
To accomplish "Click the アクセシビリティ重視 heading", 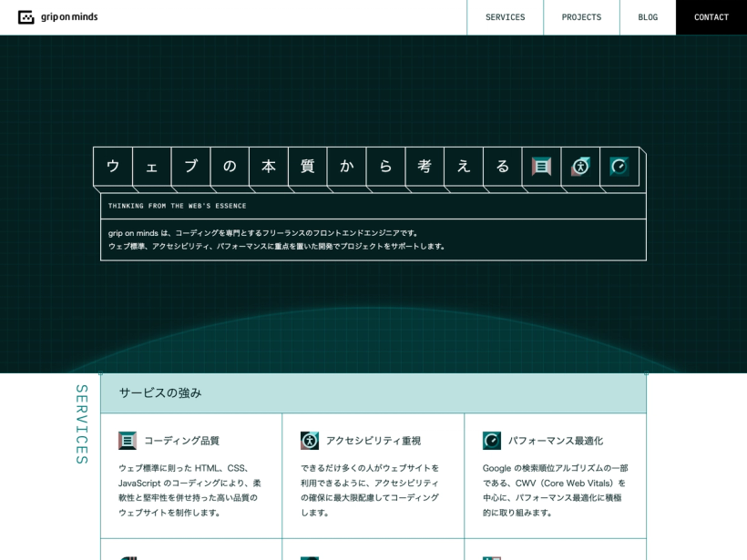I will tap(373, 441).
